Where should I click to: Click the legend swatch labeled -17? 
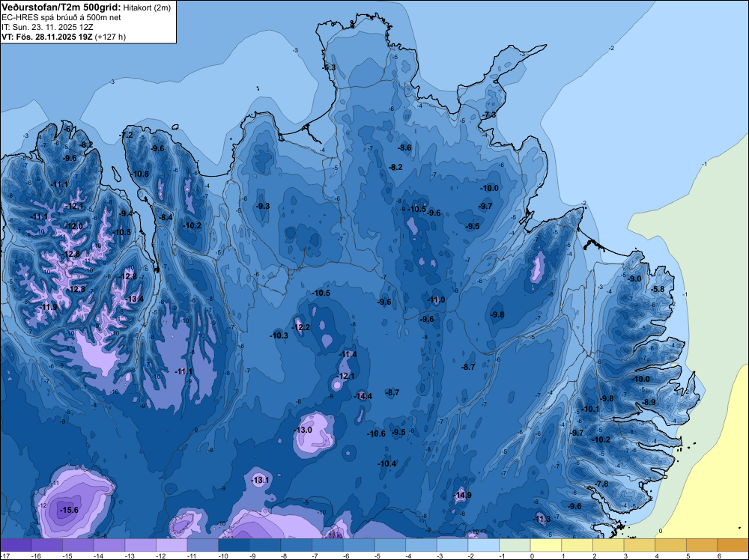16,545
